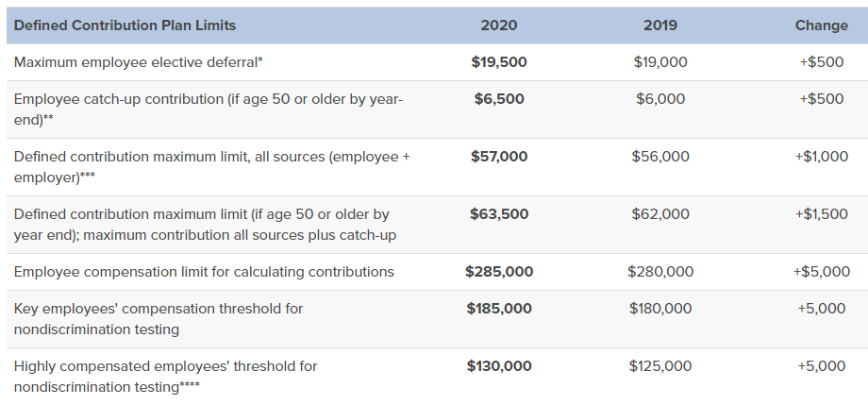Image resolution: width=868 pixels, height=405 pixels.
Task: Select the $57,000 bold value
Action: point(499,157)
